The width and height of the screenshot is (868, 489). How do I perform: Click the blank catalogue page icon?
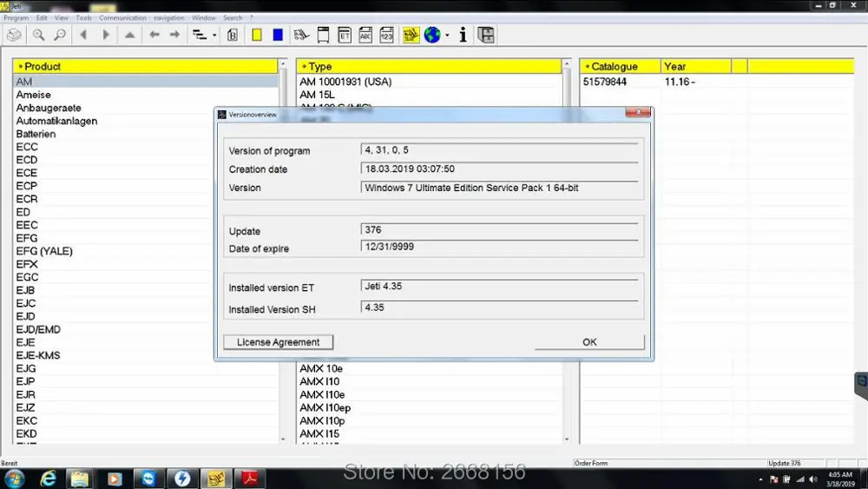(323, 36)
